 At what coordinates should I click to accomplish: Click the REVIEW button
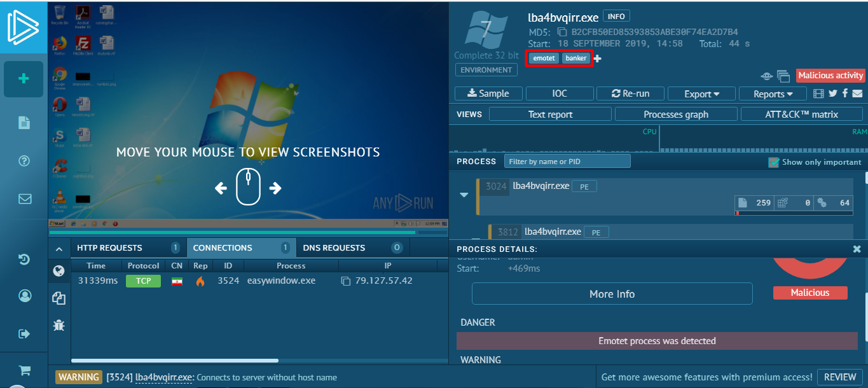pyautogui.click(x=840, y=377)
